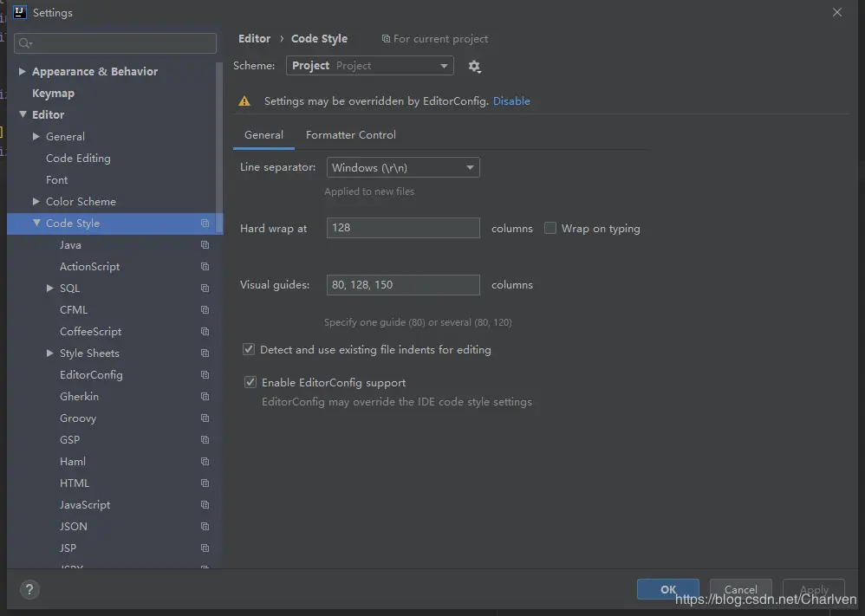865x616 pixels.
Task: Click the project-level icon beside Gherkin row
Action: click(205, 397)
